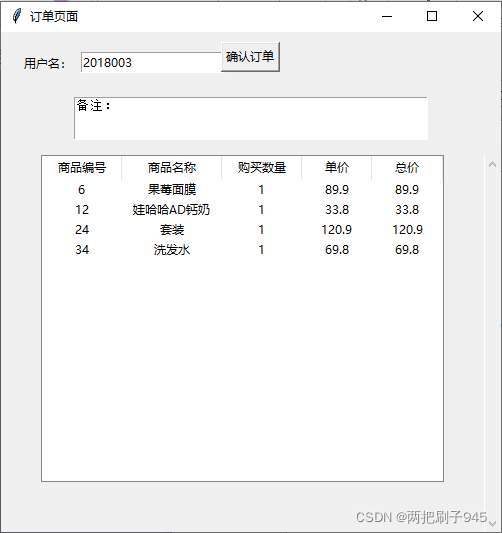Select the 洗发水 row

242,250
